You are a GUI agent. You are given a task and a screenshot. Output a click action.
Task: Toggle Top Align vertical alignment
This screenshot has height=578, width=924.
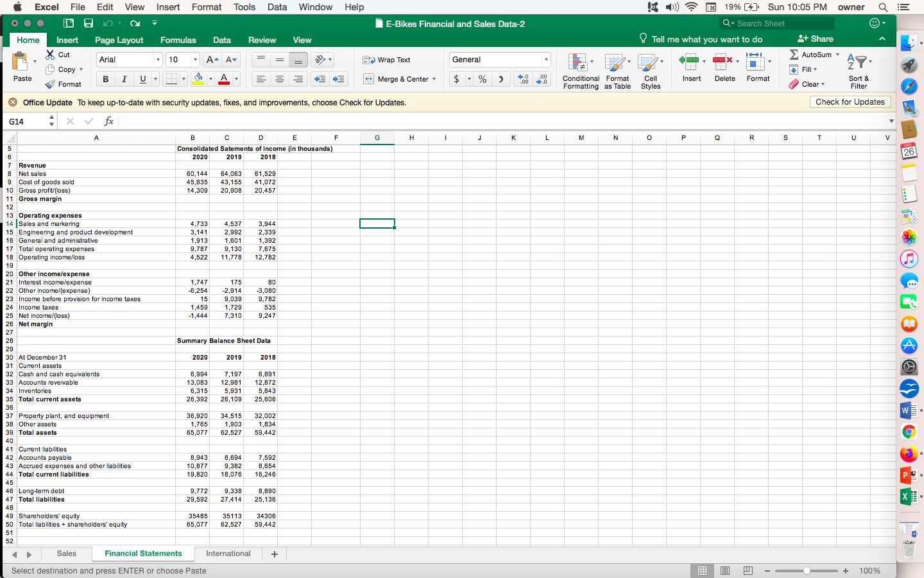click(x=261, y=60)
